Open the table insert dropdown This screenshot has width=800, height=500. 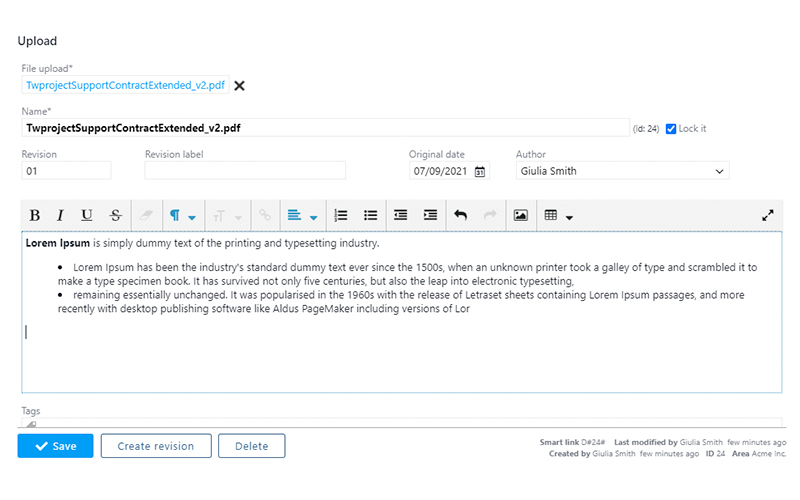coord(557,215)
